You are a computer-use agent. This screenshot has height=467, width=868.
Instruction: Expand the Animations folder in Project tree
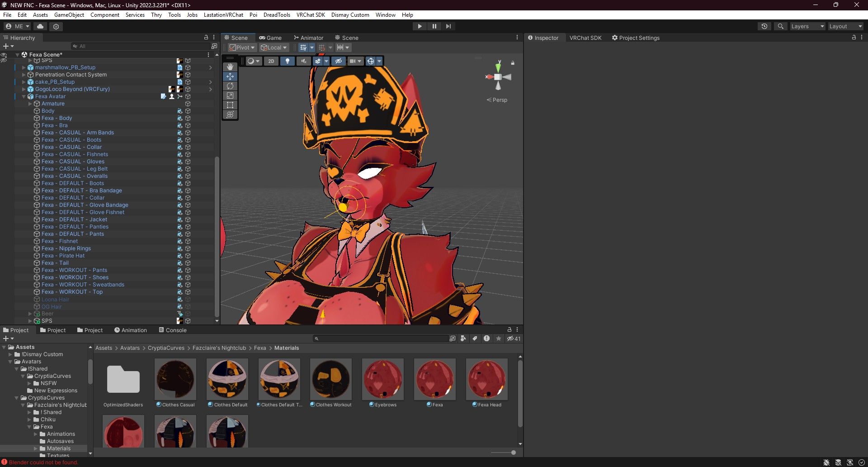(36, 434)
